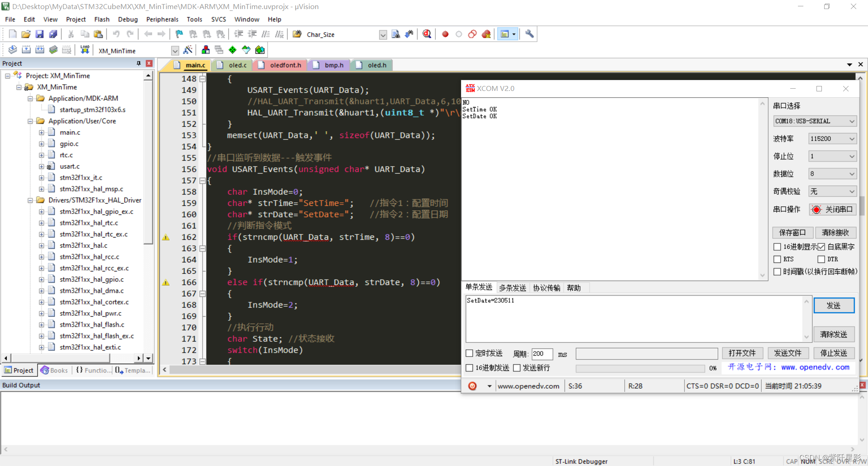Click the 周期 period input field
The height and width of the screenshot is (466, 868).
(542, 354)
